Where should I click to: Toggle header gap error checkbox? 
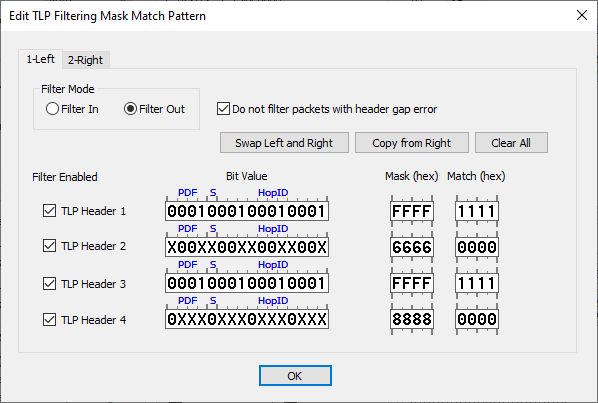coord(223,109)
